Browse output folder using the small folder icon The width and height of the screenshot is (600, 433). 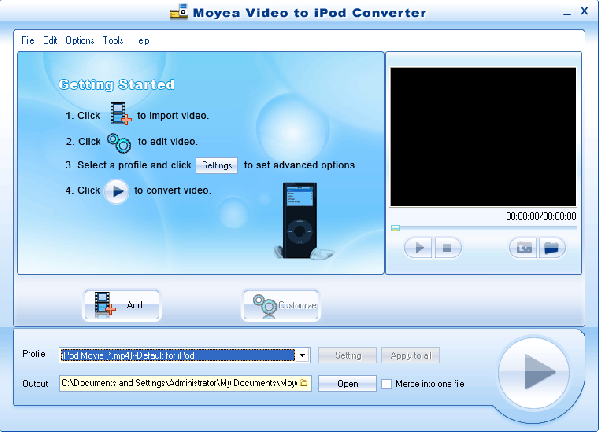[x=305, y=383]
